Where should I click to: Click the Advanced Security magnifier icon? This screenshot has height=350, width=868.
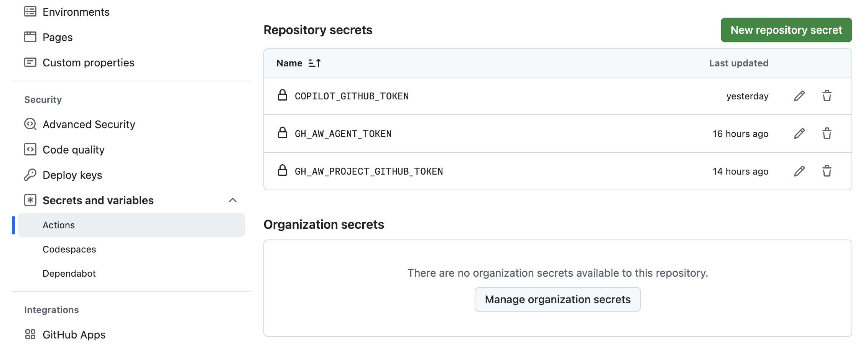30,124
